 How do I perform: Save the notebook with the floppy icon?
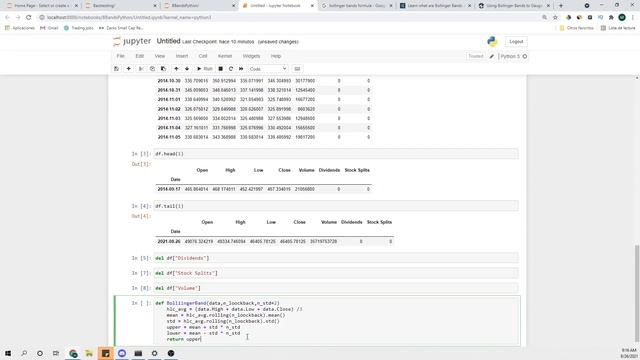(x=116, y=69)
